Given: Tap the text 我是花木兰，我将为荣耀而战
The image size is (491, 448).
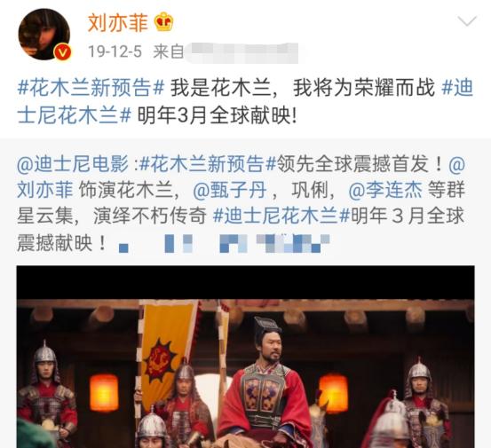Looking at the screenshot, I should [x=303, y=88].
